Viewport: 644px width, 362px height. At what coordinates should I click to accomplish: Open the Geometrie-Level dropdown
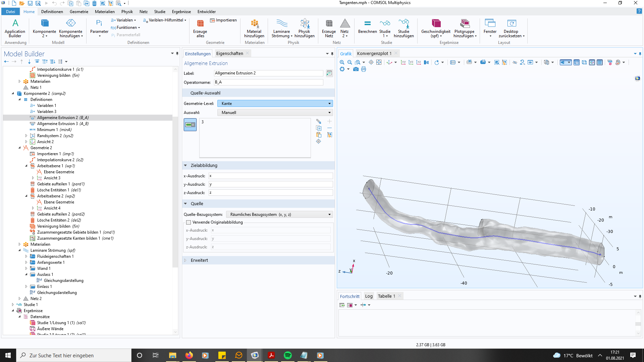tap(275, 104)
